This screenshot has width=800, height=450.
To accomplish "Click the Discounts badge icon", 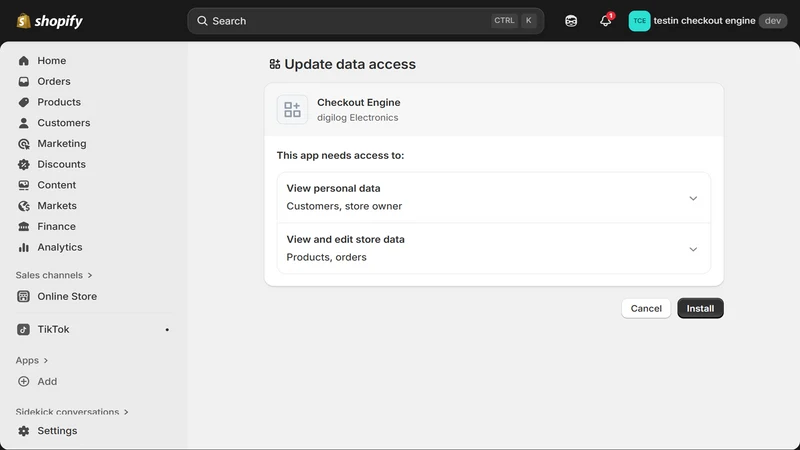I will (x=23, y=164).
